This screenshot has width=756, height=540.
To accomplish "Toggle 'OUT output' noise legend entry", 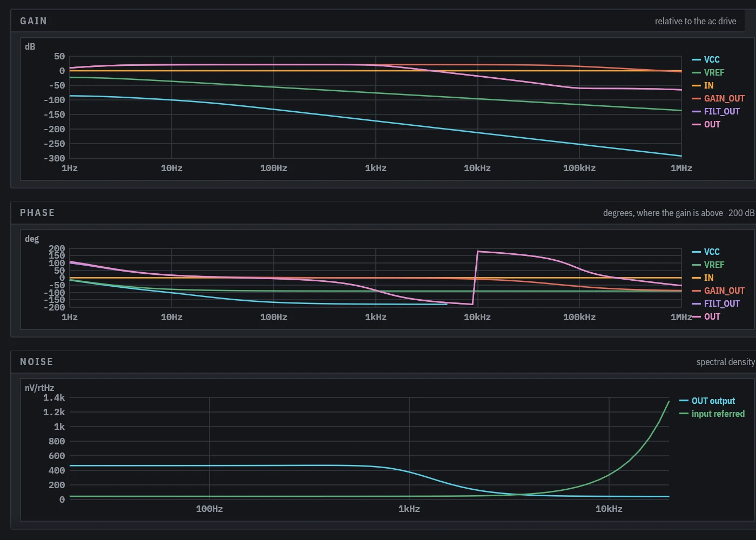I will click(x=707, y=401).
